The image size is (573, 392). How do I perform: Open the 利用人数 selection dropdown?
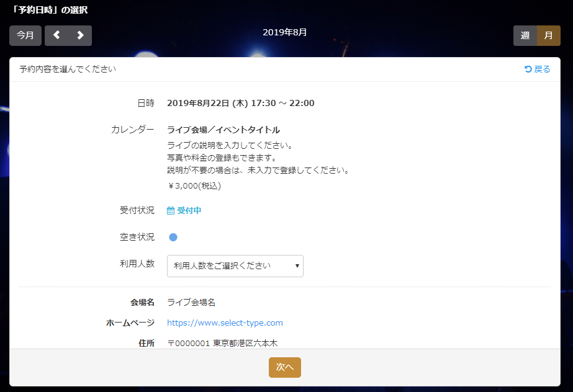point(235,265)
